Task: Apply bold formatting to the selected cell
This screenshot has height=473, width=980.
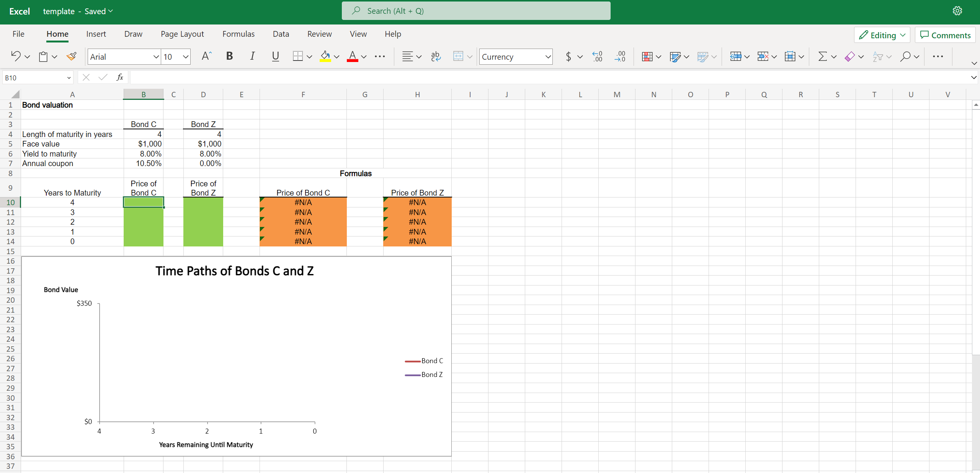Action: coord(229,56)
